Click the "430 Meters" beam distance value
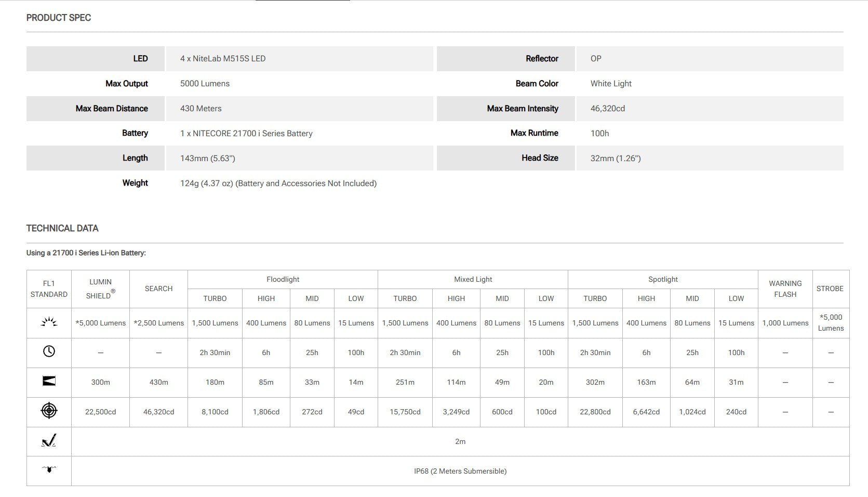This screenshot has height=497, width=868. click(x=201, y=109)
